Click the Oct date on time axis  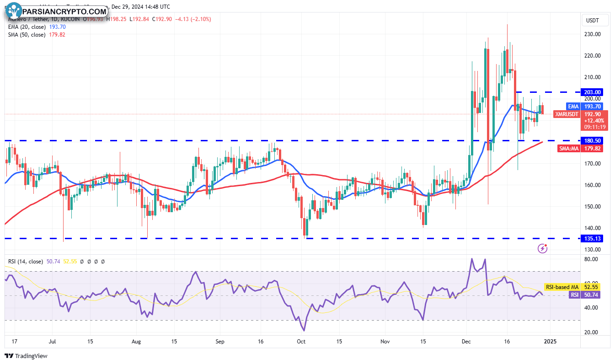[x=301, y=342]
